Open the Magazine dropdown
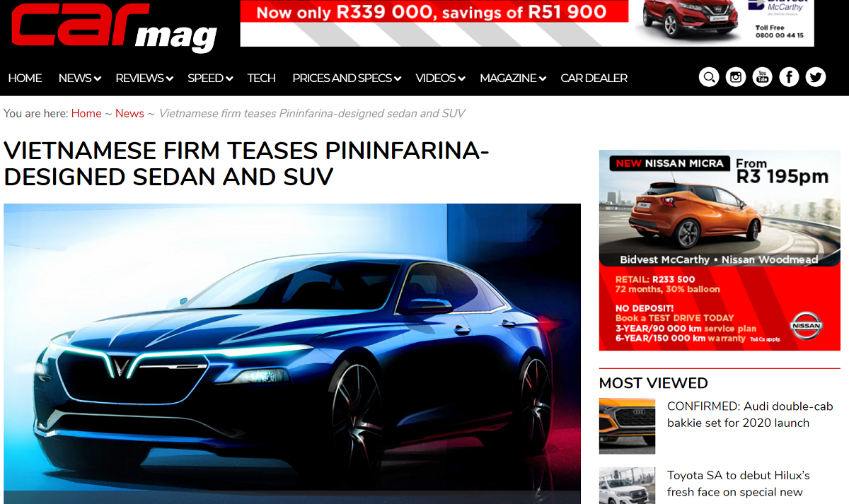The width and height of the screenshot is (849, 504). click(x=513, y=78)
